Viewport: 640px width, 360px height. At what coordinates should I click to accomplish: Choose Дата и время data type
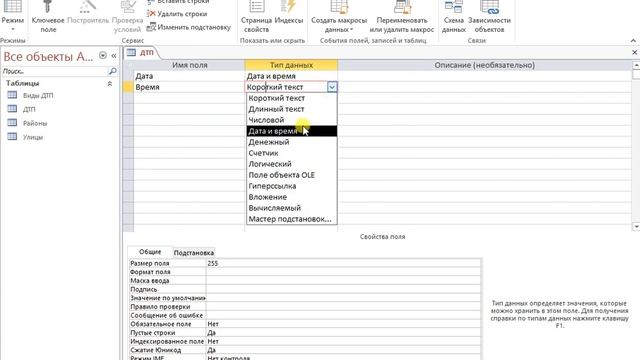point(291,131)
